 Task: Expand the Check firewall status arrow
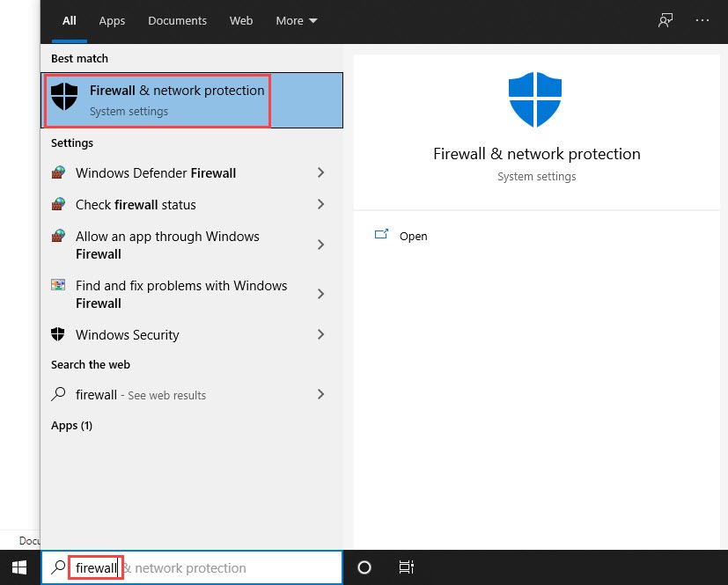pyautogui.click(x=320, y=205)
